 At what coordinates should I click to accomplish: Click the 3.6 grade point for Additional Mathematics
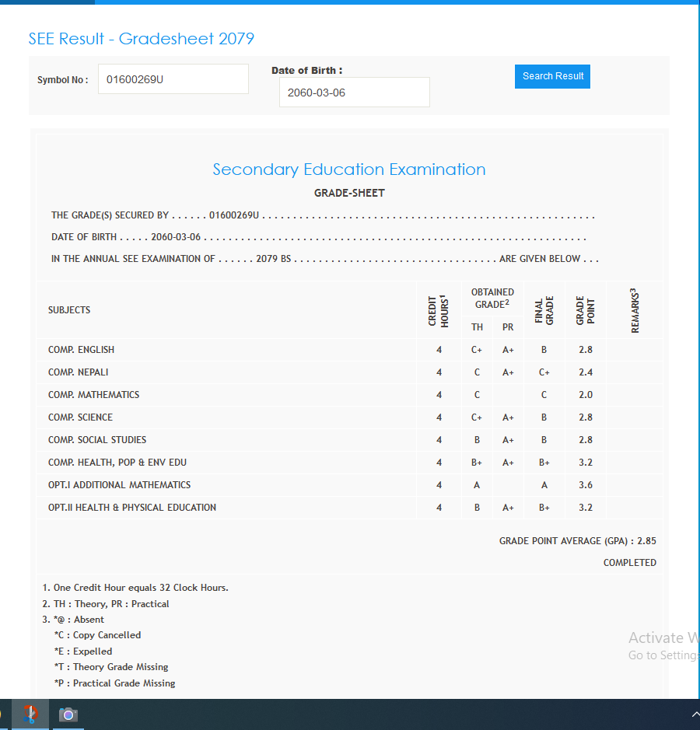click(586, 485)
